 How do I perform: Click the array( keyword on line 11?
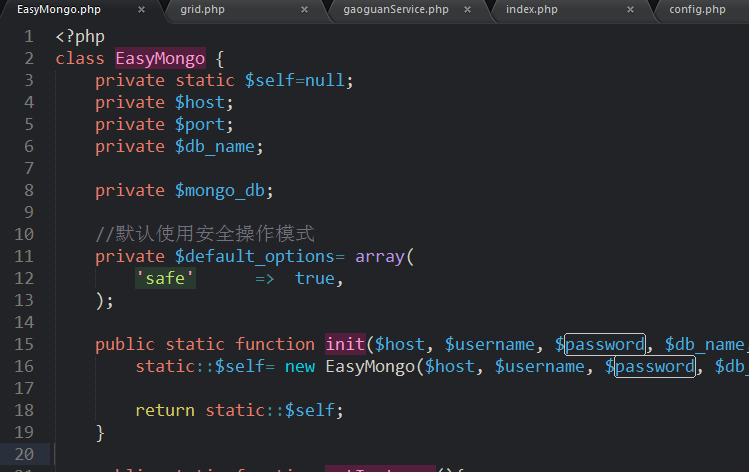385,257
